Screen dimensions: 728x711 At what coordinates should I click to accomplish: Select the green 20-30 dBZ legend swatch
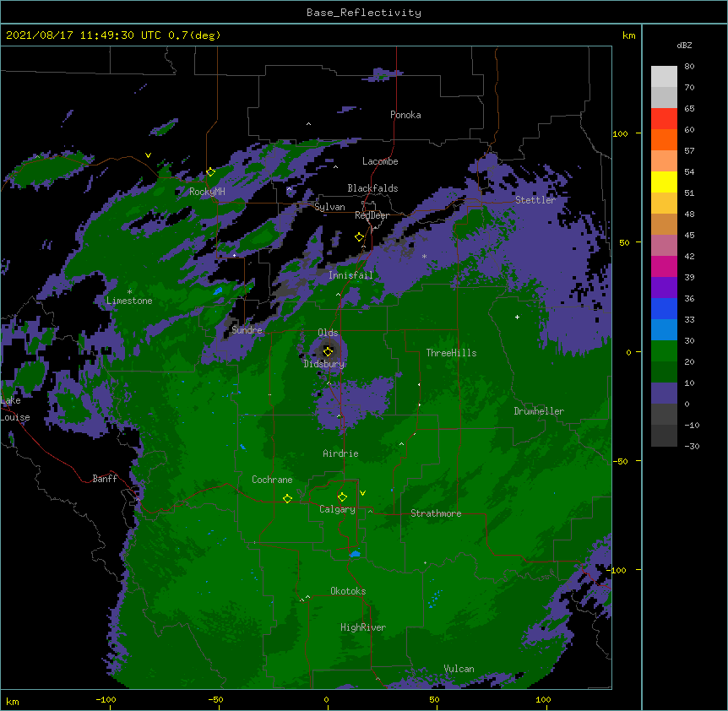664,351
